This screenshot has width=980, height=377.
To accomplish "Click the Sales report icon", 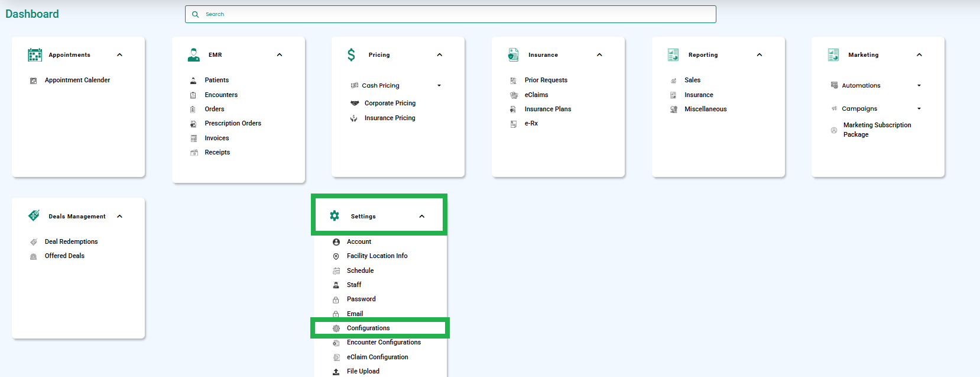I will click(674, 80).
